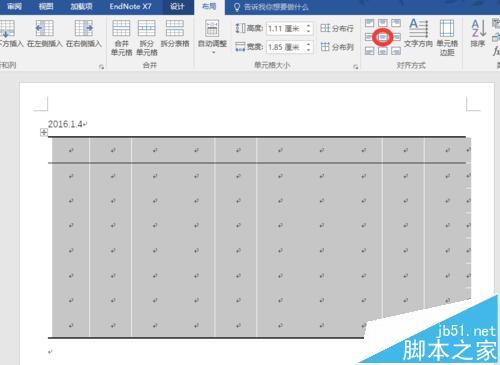
Task: Click the date text 2016.1.4
Action: [x=65, y=124]
